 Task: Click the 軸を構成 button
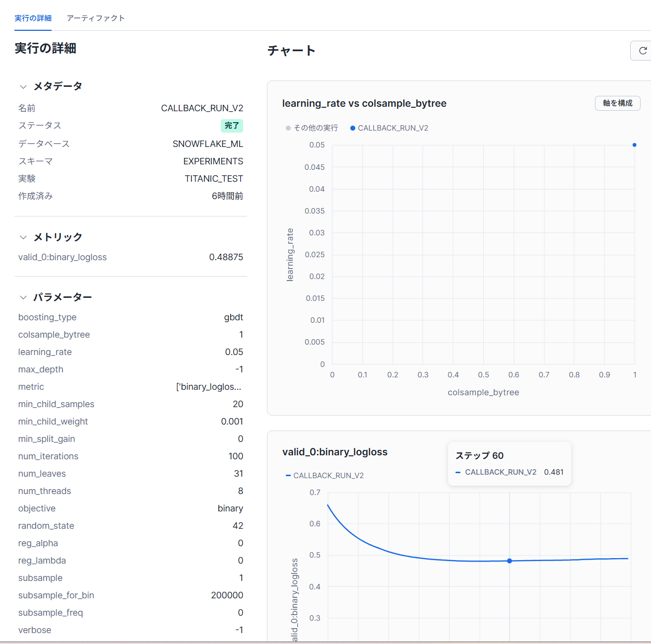point(617,103)
